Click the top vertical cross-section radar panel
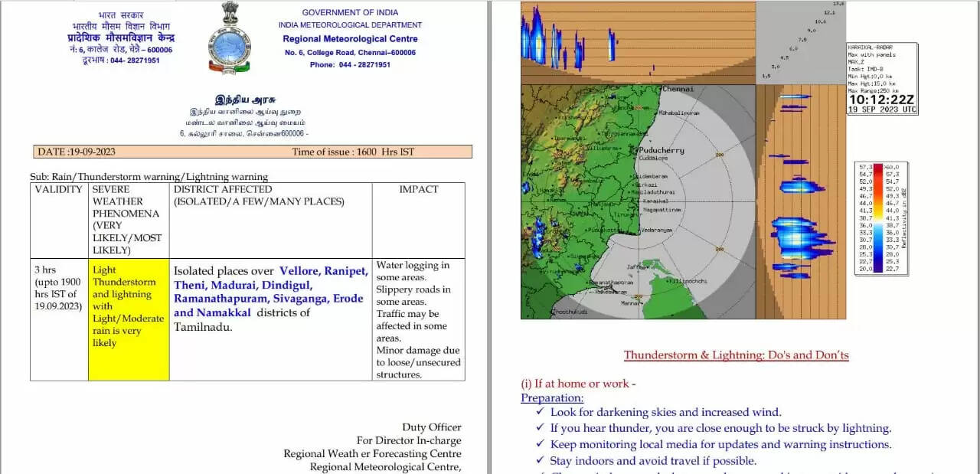980x474 pixels. point(638,38)
